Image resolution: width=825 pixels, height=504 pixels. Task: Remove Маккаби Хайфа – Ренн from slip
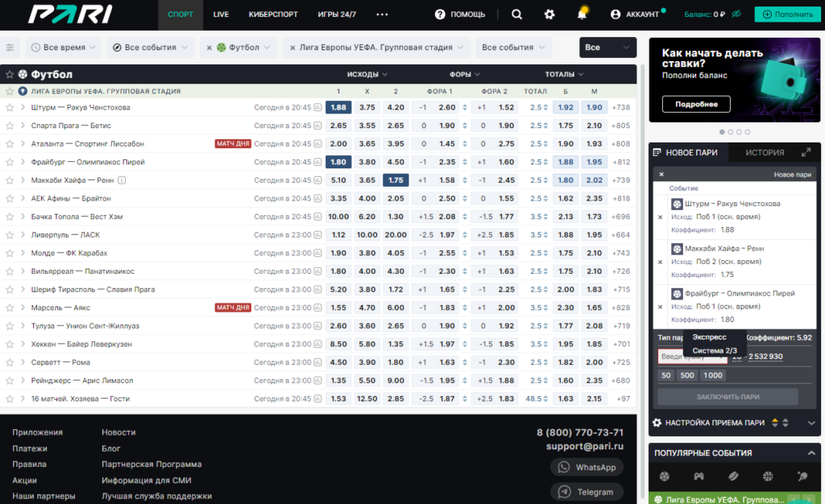coord(661,262)
